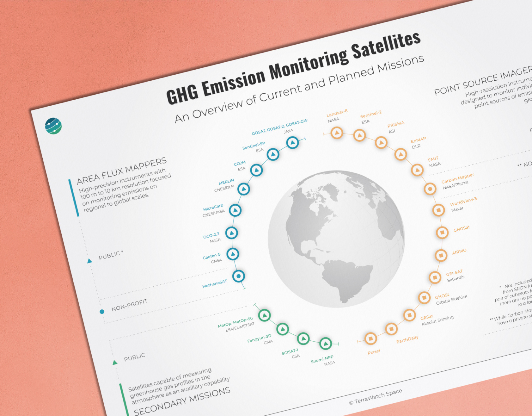Viewport: 532px width, 416px height.
Task: Click the 'NON-PROFIT' legend label
Action: tap(129, 305)
